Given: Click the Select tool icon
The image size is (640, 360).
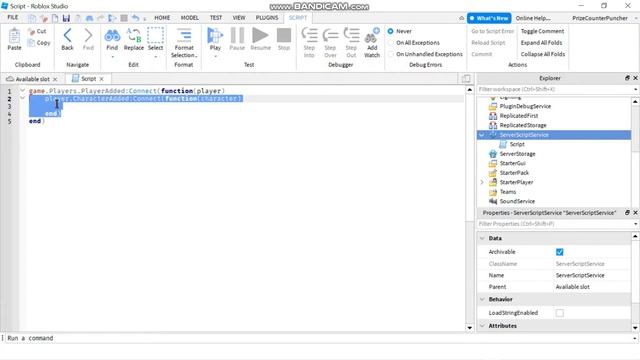Looking at the screenshot, I should coord(156,36).
